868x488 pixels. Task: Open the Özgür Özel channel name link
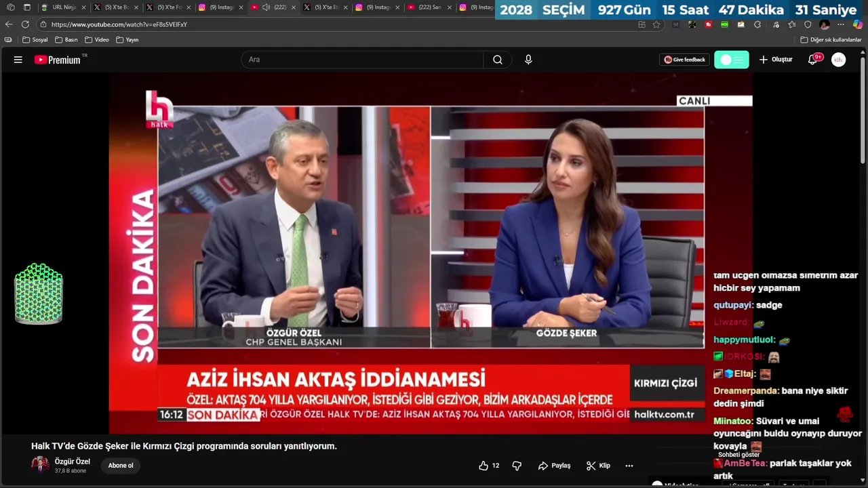click(x=73, y=462)
